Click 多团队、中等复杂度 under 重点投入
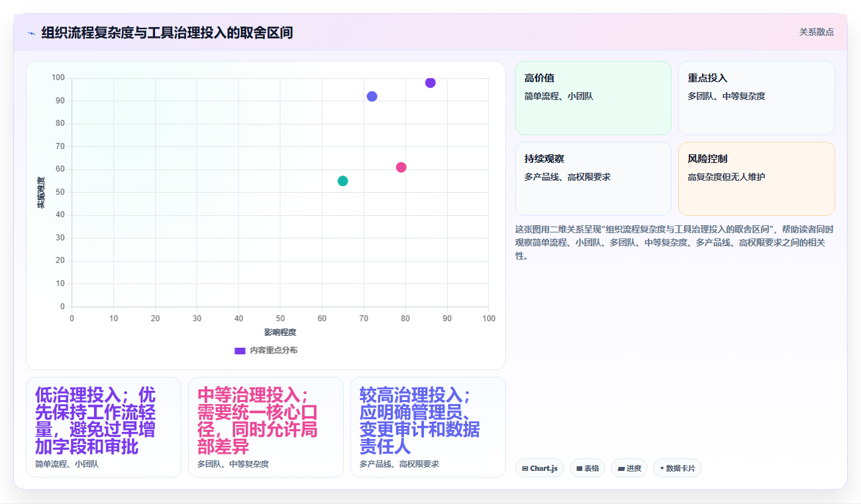Viewport: 861px width, 504px height. click(x=726, y=96)
